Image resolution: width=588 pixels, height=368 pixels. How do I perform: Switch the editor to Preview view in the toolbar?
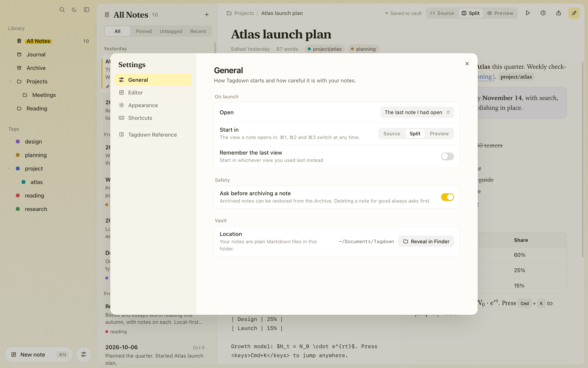[x=500, y=13]
